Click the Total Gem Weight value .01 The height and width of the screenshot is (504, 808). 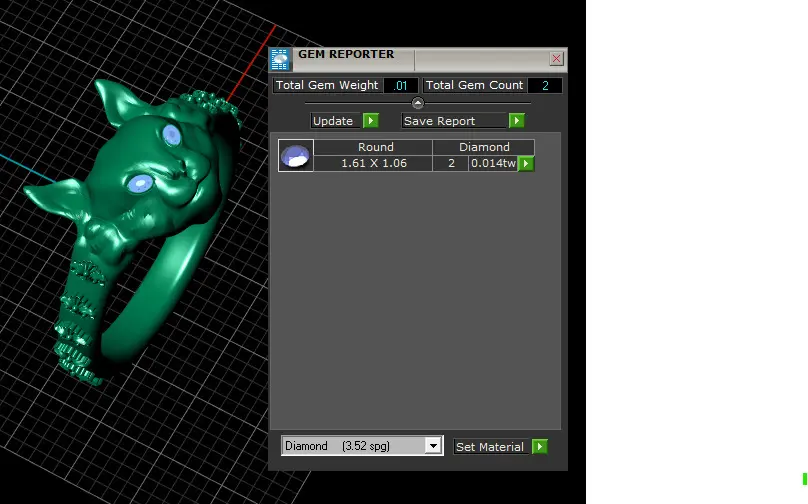click(401, 86)
